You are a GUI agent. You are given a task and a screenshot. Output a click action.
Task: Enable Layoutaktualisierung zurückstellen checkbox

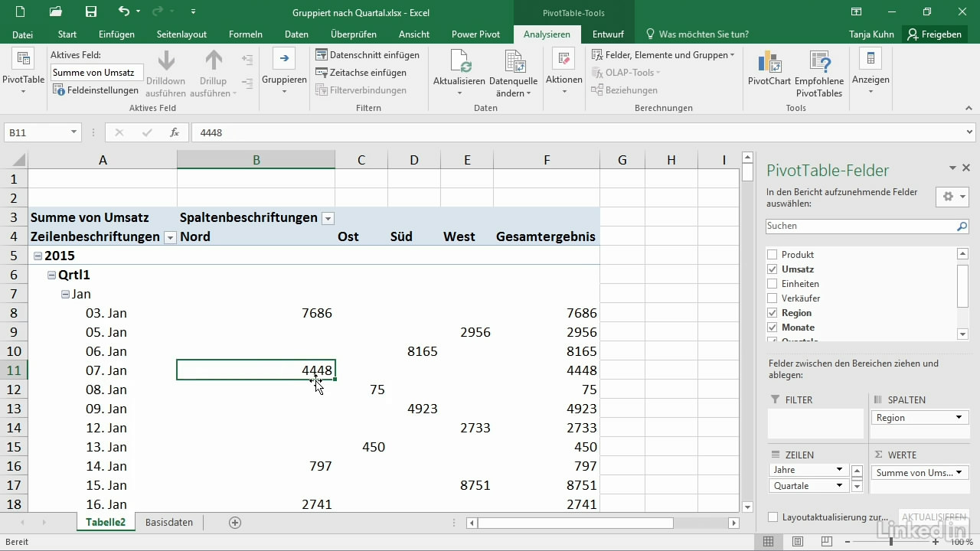pyautogui.click(x=773, y=517)
